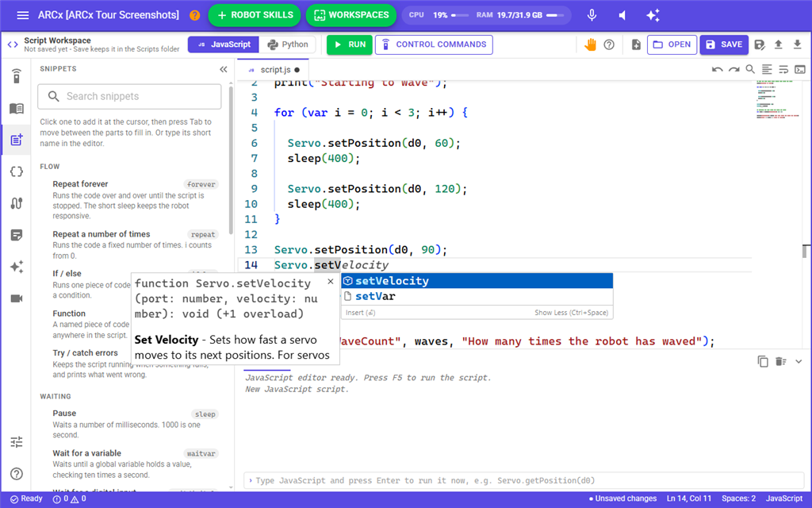Open the remote control sidebar panel
The height and width of the screenshot is (508, 812).
(17, 76)
